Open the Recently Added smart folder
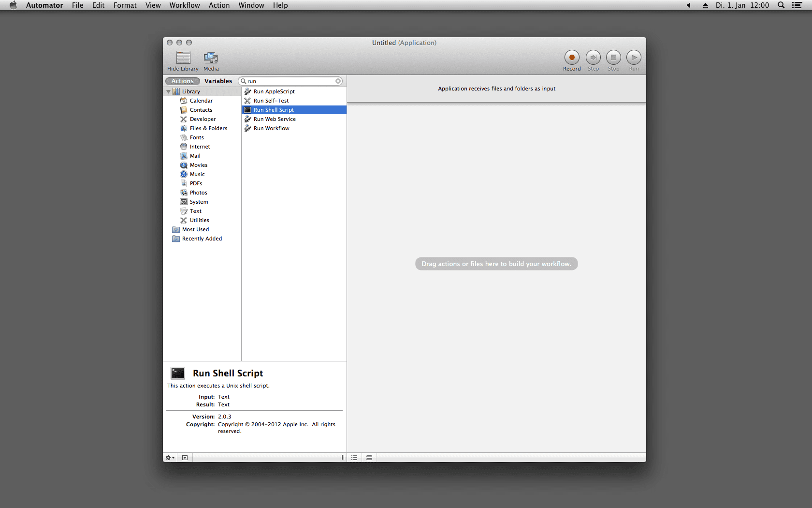This screenshot has width=812, height=508. pos(202,239)
